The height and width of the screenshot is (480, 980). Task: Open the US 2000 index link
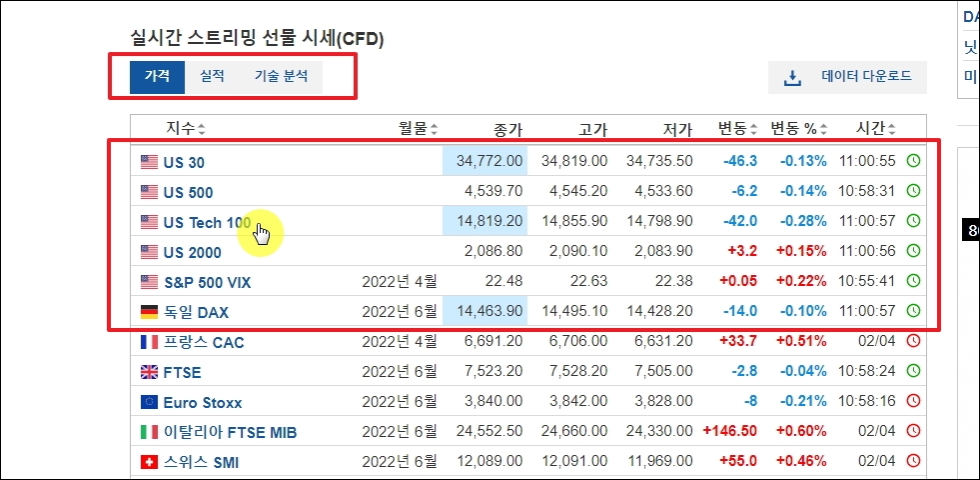click(x=193, y=253)
